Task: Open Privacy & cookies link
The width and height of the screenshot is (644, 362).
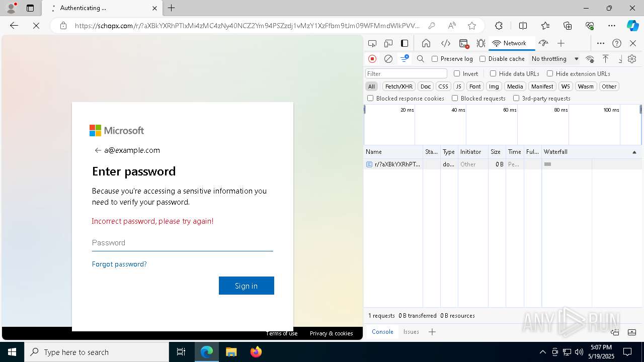Action: point(331,333)
